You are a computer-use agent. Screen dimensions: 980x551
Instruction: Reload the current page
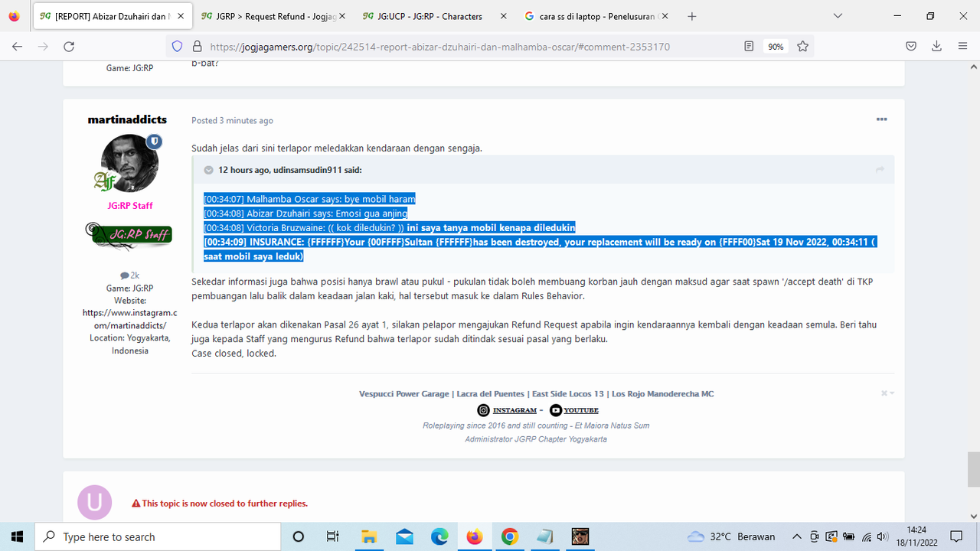click(69, 47)
